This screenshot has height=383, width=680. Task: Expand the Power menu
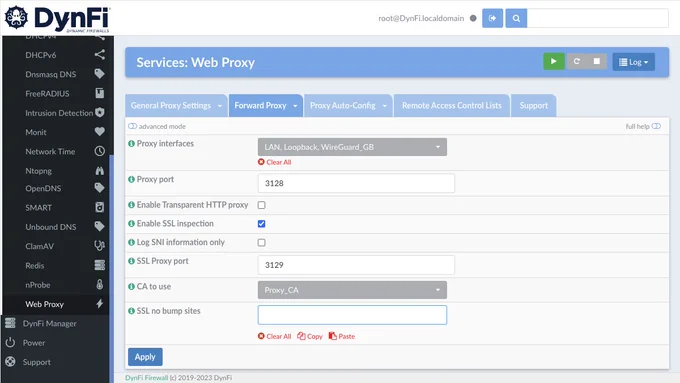click(x=34, y=343)
